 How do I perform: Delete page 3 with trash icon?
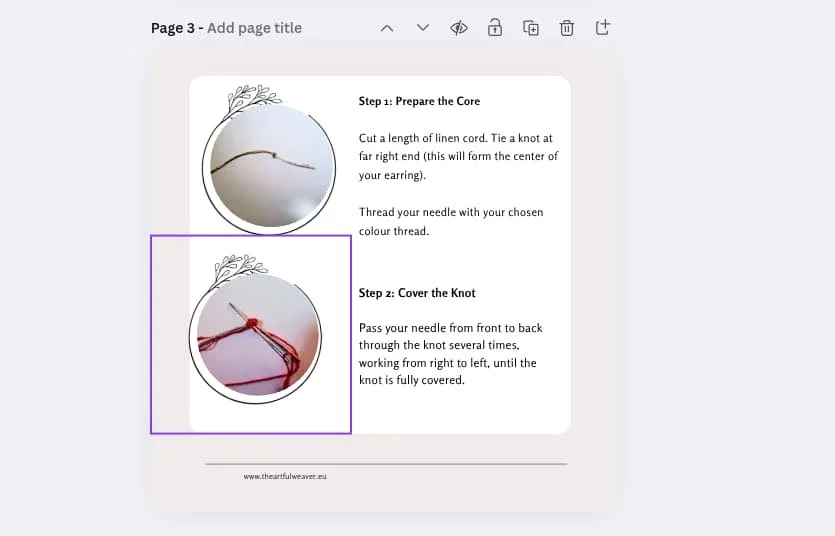[567, 28]
